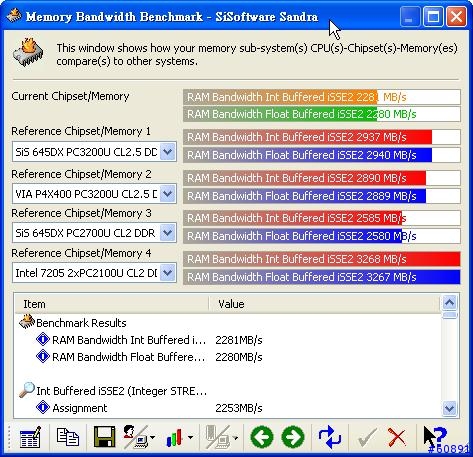Screen dimensions: 473x457
Task: Click the 2253MB/s value cell
Action: point(239,408)
